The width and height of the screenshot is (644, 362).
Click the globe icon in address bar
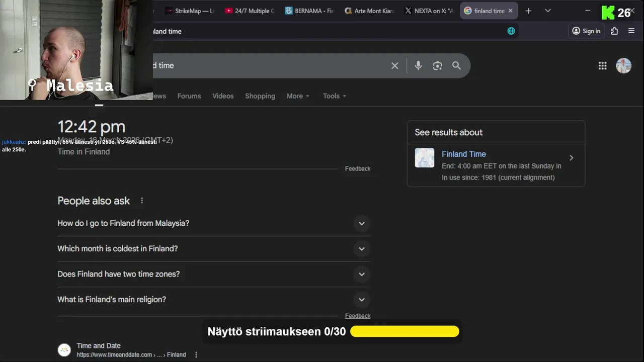click(511, 31)
